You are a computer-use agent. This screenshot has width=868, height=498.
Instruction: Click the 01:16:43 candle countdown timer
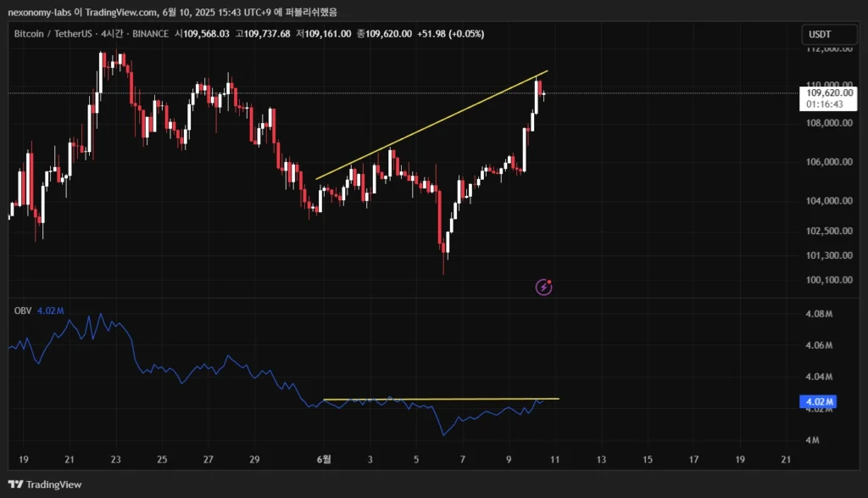click(824, 104)
